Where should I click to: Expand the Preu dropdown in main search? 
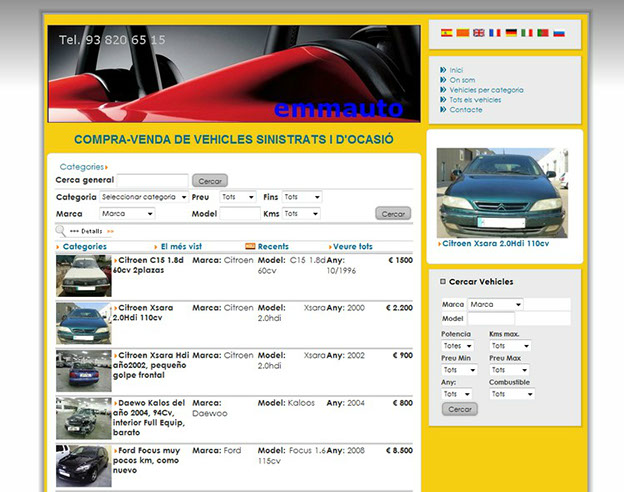click(x=238, y=197)
